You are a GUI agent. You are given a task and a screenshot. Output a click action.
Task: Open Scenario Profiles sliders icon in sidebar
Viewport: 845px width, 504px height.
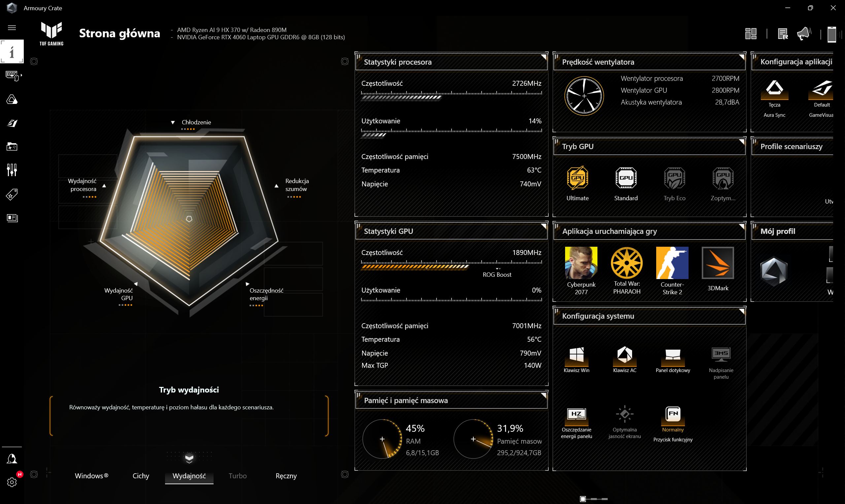click(12, 170)
